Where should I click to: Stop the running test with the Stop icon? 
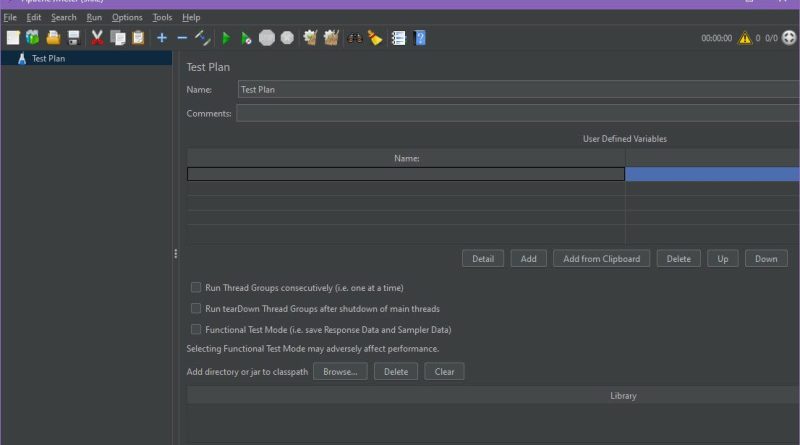pyautogui.click(x=266, y=38)
